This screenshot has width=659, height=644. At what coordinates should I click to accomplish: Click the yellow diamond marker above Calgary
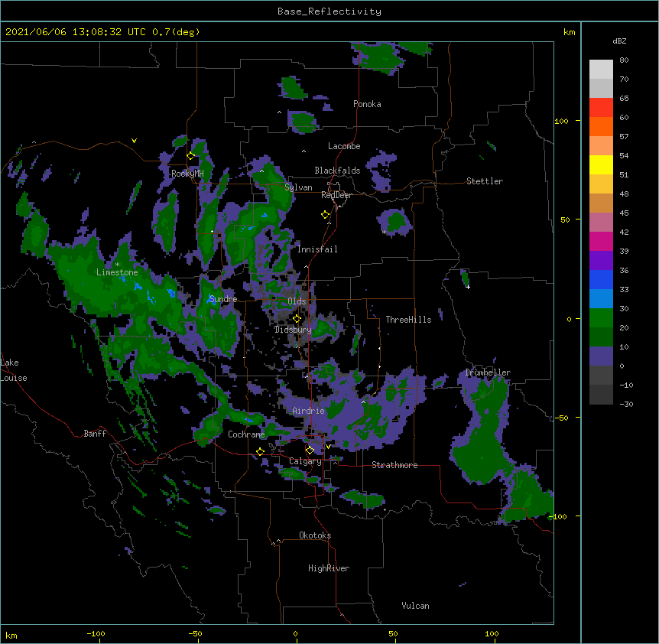(310, 450)
